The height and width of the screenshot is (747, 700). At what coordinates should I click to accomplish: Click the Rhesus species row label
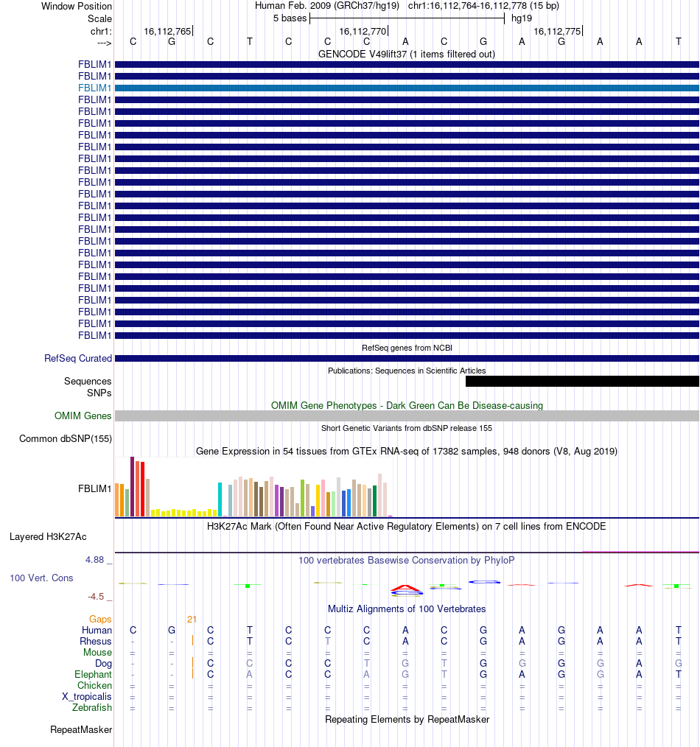point(95,641)
